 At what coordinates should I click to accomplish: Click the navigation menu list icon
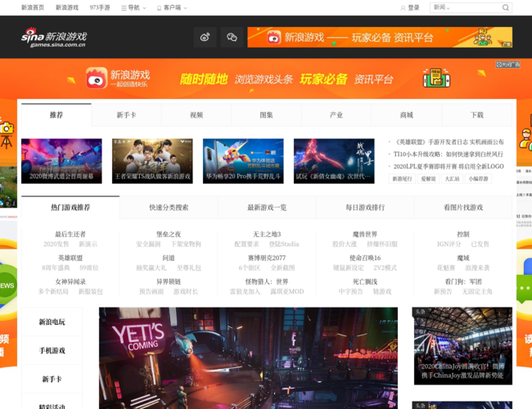coord(124,8)
